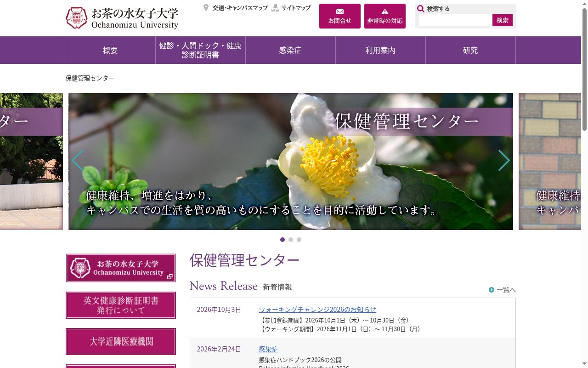
Task: Click the 検索 search button
Action: pyautogui.click(x=503, y=20)
